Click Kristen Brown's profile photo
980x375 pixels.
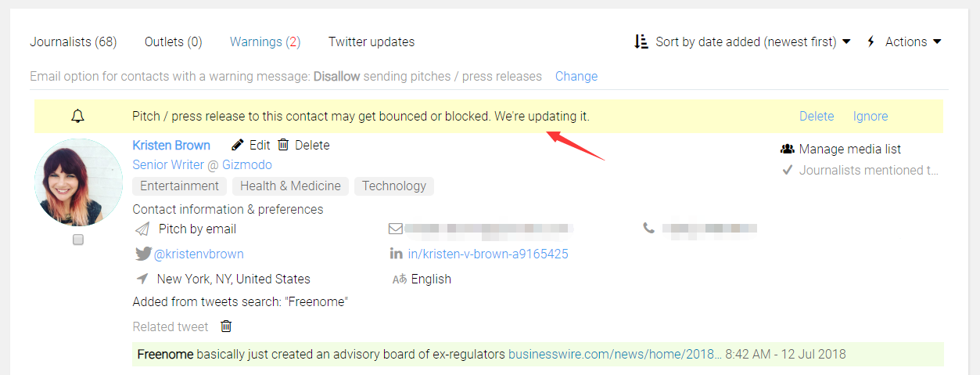point(78,182)
